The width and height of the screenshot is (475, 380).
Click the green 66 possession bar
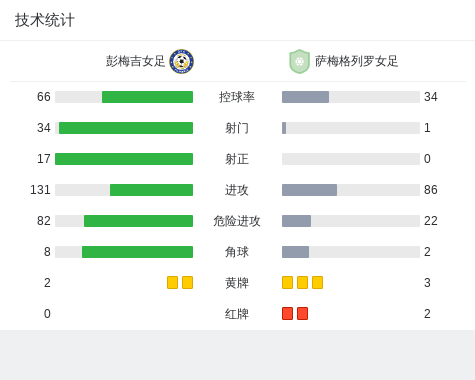pyautogui.click(x=147, y=97)
